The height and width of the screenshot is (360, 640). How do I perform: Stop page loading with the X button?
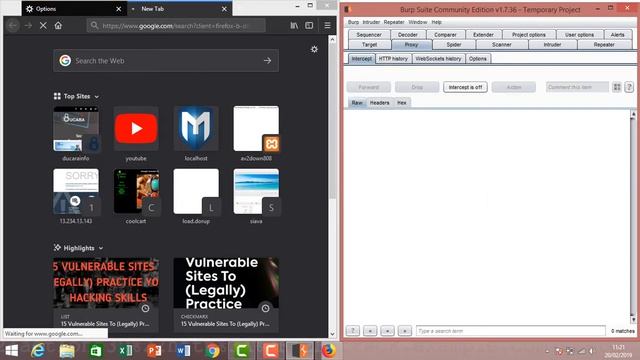pos(43,25)
